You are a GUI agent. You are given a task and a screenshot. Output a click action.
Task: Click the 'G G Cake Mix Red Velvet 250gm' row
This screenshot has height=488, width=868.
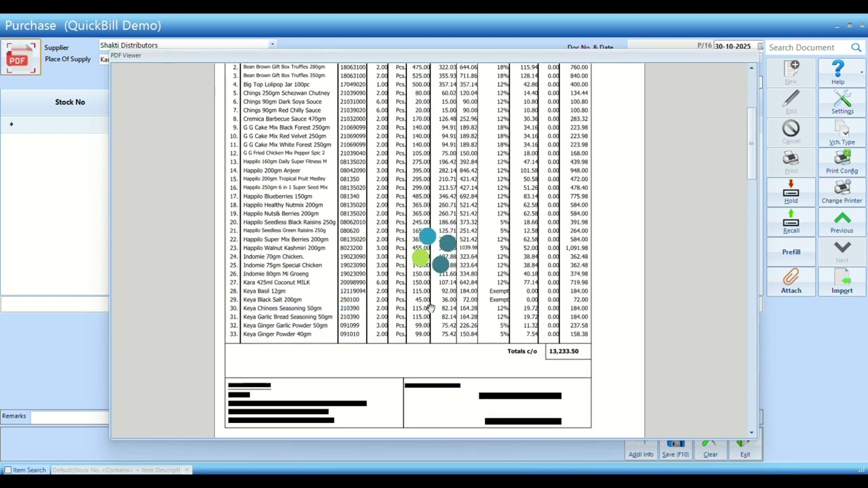click(410, 136)
